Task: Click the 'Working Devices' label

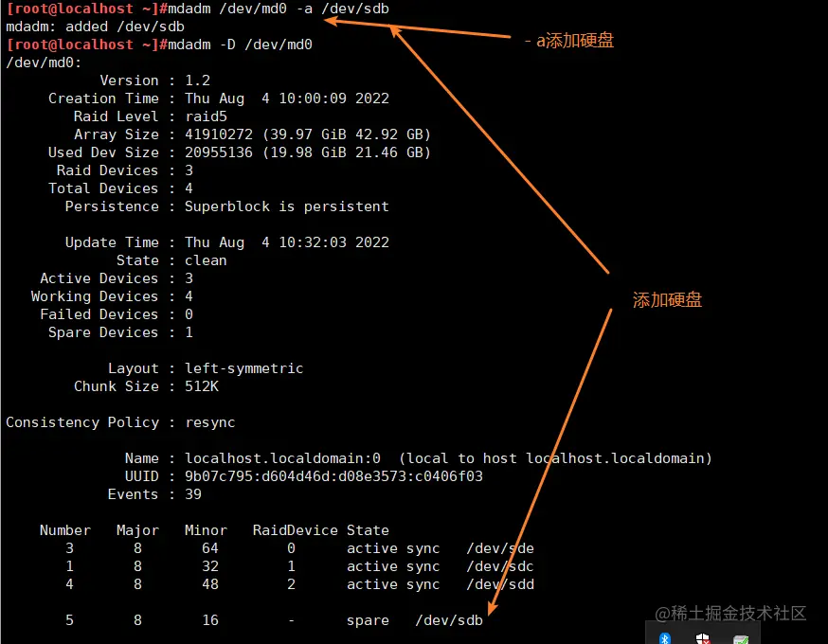Action: tap(95, 296)
